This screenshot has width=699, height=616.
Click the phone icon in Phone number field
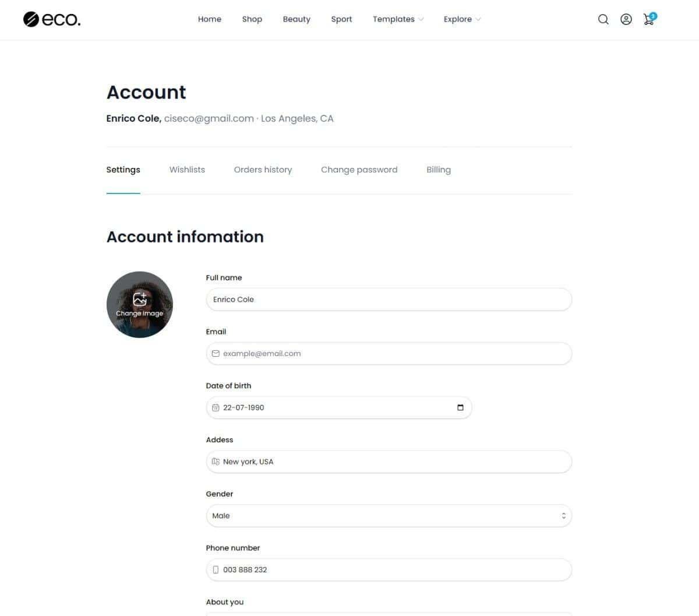tap(216, 569)
